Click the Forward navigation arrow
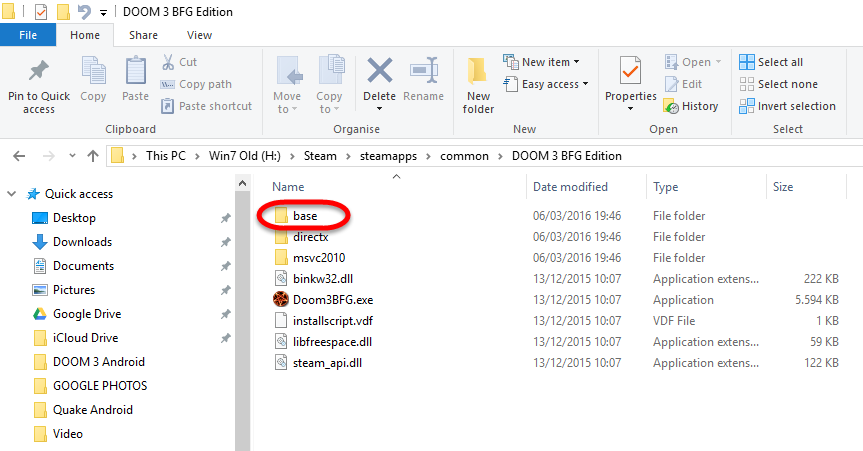The image size is (863, 451). (48, 156)
